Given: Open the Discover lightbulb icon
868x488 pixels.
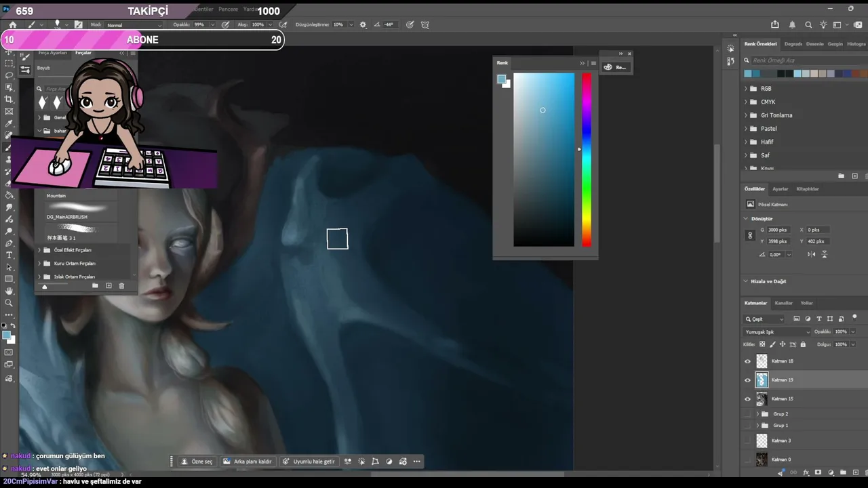Looking at the screenshot, I should [x=823, y=25].
